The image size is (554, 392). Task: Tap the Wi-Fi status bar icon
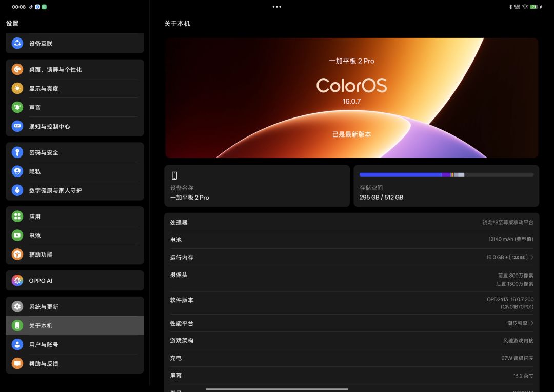point(525,7)
